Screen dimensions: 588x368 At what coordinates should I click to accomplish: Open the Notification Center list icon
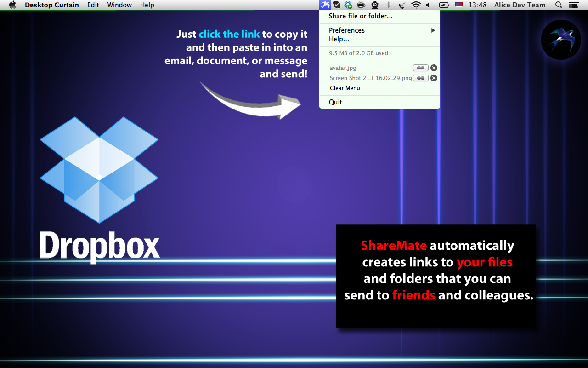point(573,5)
